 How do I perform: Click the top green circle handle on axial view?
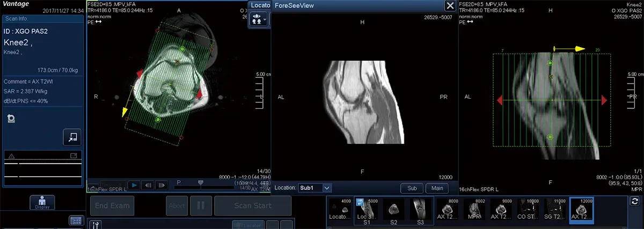click(x=182, y=49)
